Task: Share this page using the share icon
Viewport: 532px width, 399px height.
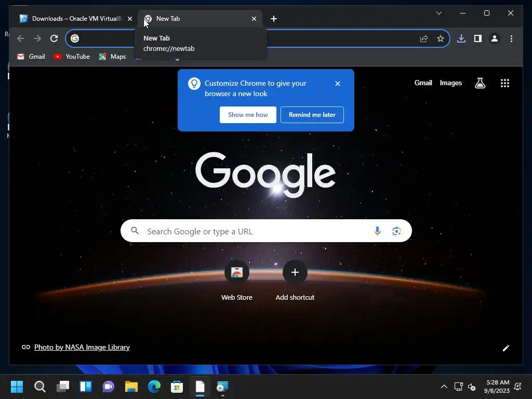Action: click(x=424, y=38)
